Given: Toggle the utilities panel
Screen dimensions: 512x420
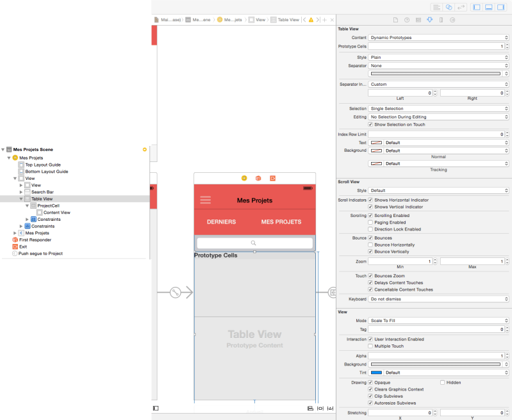Looking at the screenshot, I should coord(500,7).
